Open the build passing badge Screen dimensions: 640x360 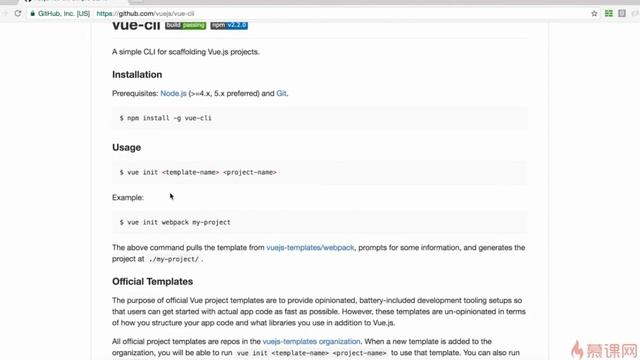click(185, 25)
